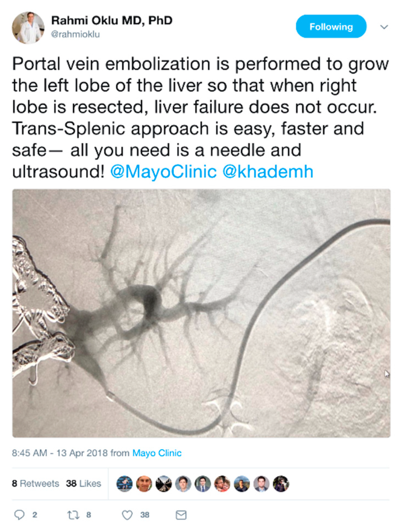Open the @MayoClinic mention link

pyautogui.click(x=164, y=172)
